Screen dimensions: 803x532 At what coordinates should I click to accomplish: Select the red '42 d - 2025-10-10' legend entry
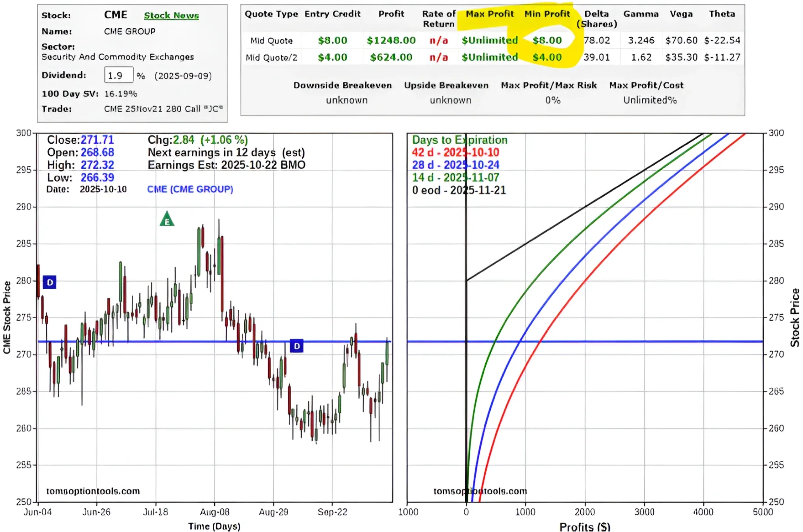[x=456, y=152]
